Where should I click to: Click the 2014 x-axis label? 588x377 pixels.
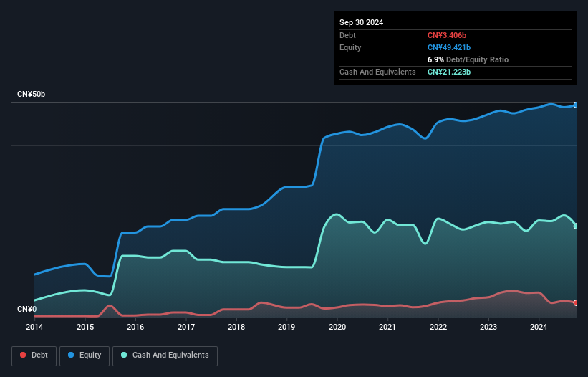coord(34,327)
